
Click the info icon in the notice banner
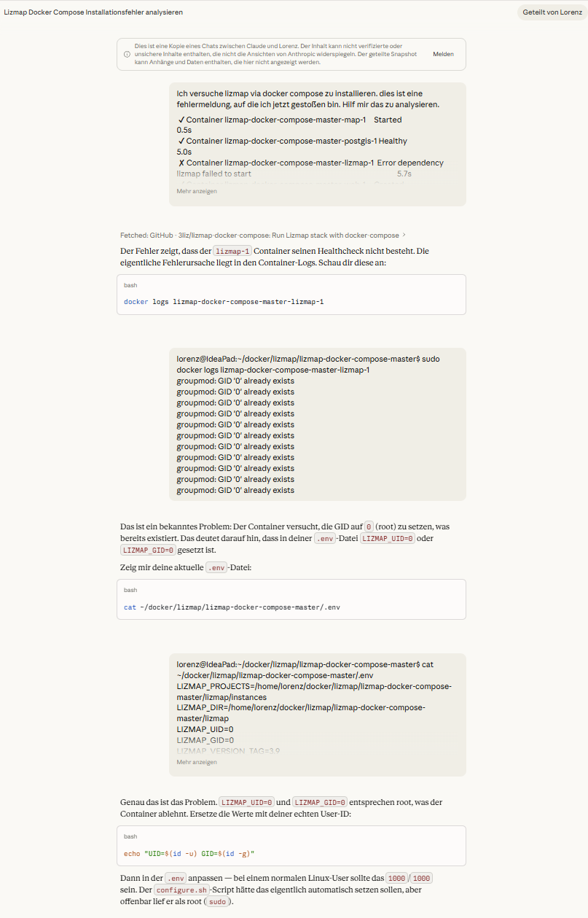coord(127,54)
